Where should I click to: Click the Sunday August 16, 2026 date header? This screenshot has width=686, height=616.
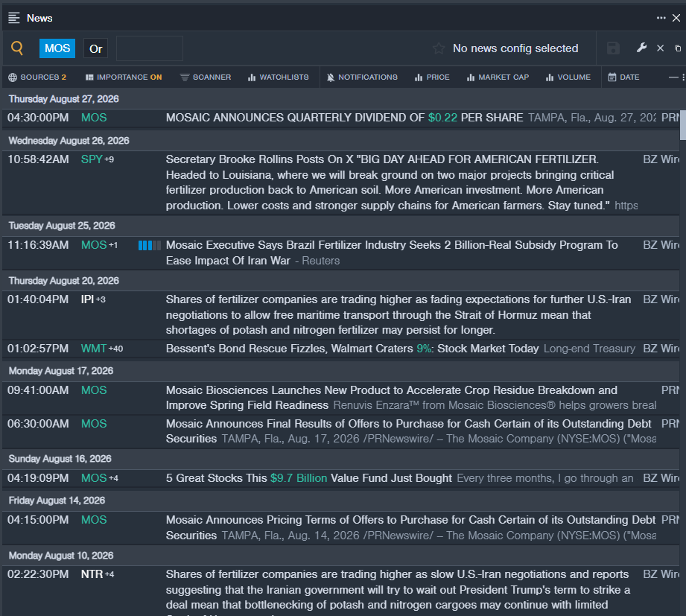[x=60, y=459]
